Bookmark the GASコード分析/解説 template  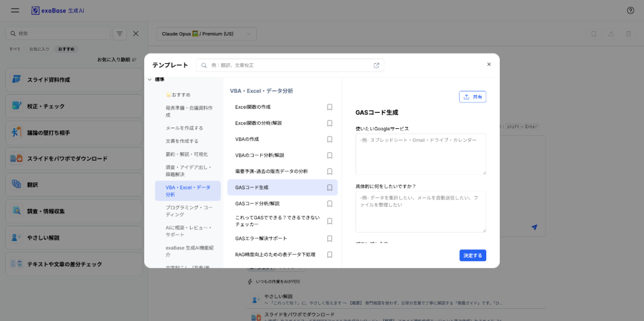[329, 204]
